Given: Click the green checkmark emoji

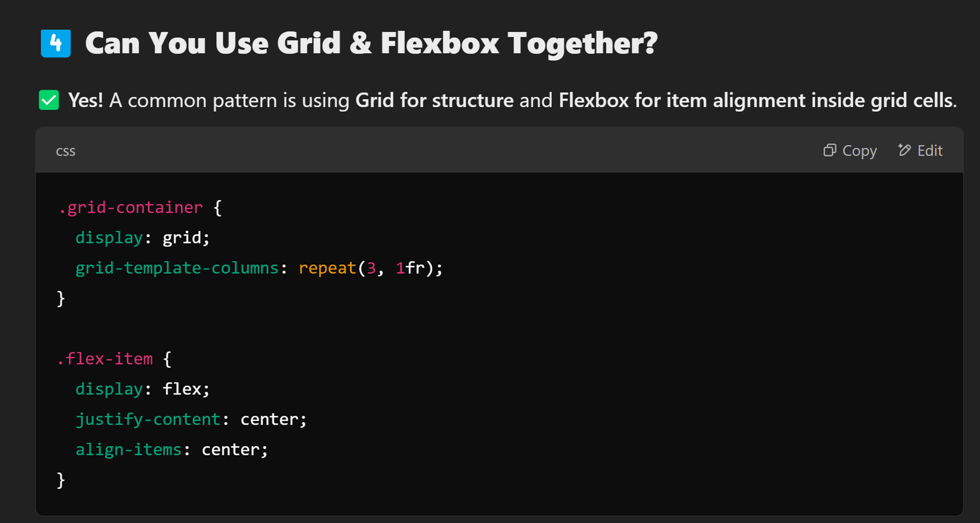Looking at the screenshot, I should tap(49, 100).
